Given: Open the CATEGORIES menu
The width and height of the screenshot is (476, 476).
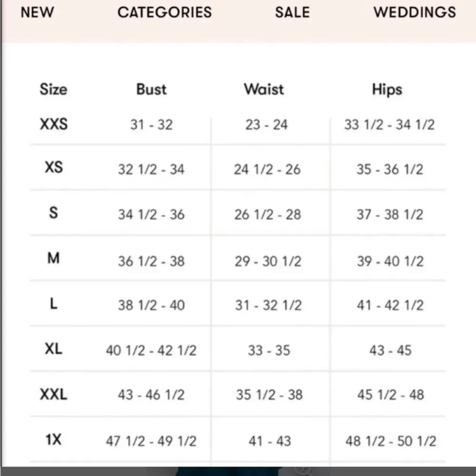Looking at the screenshot, I should click(164, 12).
